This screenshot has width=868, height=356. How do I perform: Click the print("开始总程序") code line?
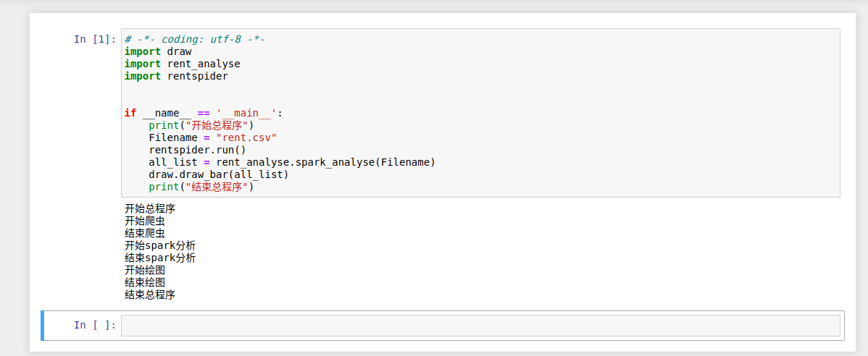click(x=201, y=125)
